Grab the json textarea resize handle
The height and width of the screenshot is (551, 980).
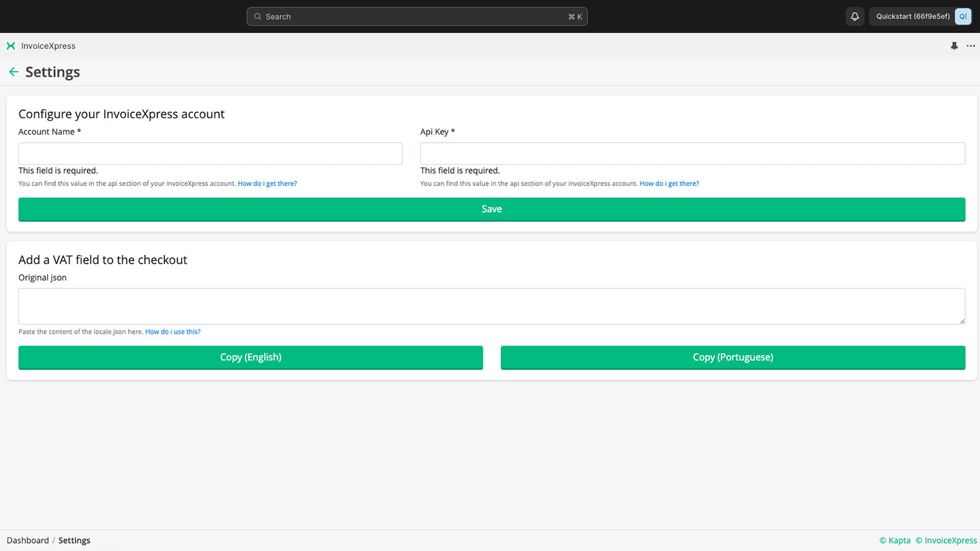click(962, 320)
